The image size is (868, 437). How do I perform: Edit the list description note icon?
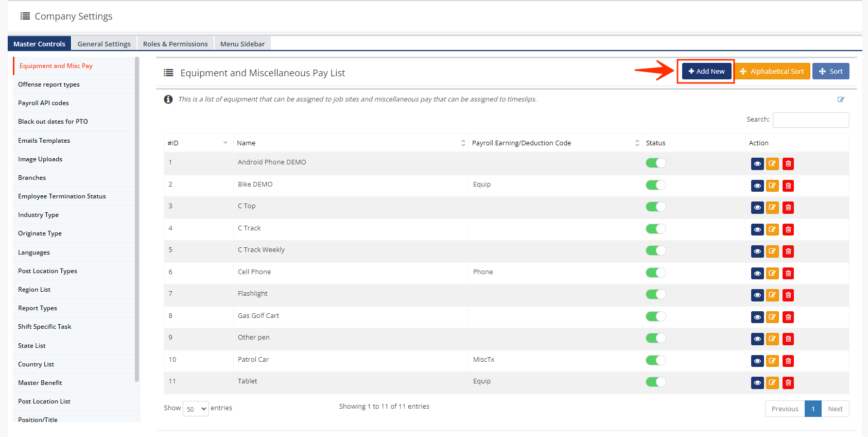(x=840, y=99)
